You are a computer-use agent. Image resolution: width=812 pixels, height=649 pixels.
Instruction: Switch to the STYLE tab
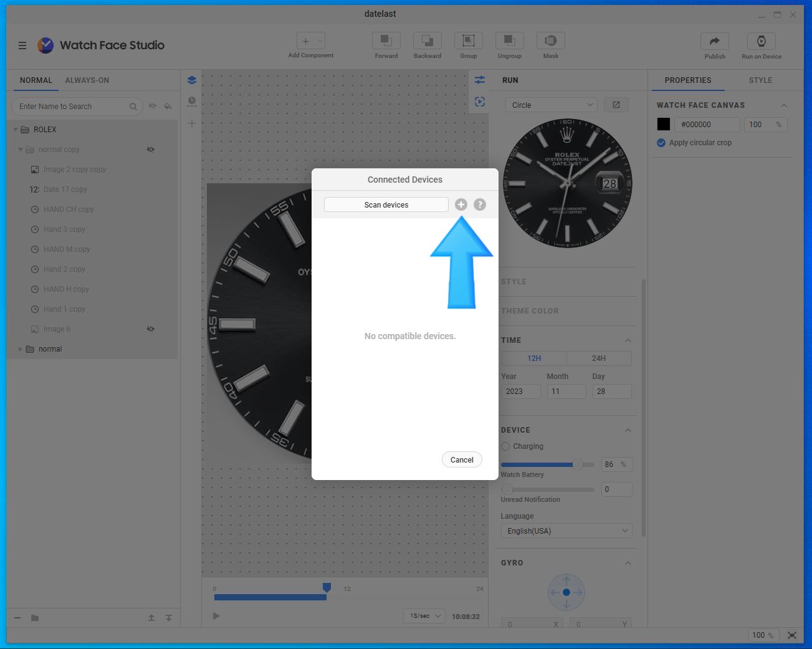point(760,80)
